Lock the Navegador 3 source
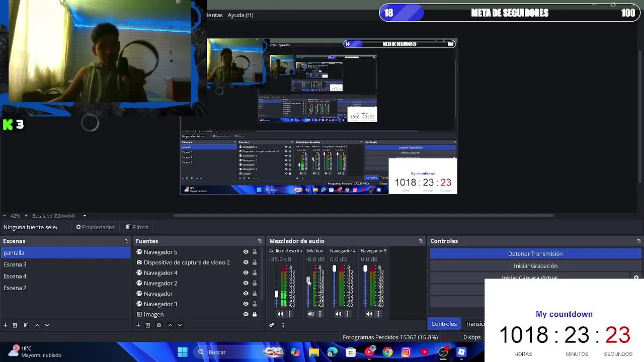 255,304
